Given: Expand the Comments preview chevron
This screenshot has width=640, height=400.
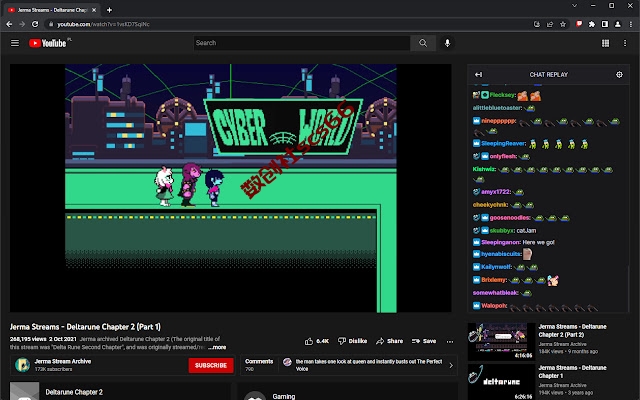Looking at the screenshot, I should [451, 365].
